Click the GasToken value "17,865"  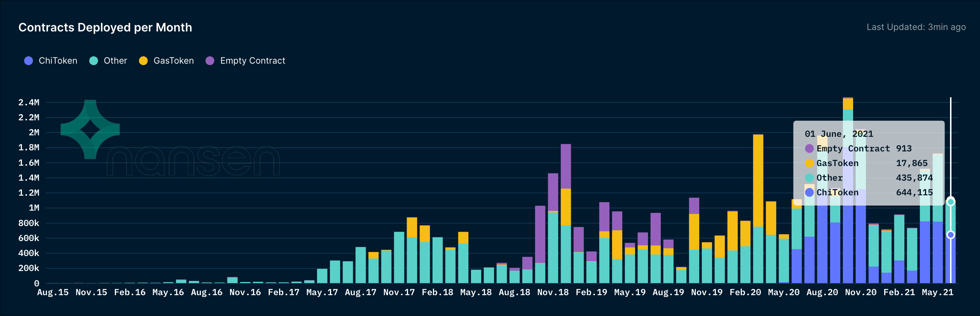click(x=912, y=163)
